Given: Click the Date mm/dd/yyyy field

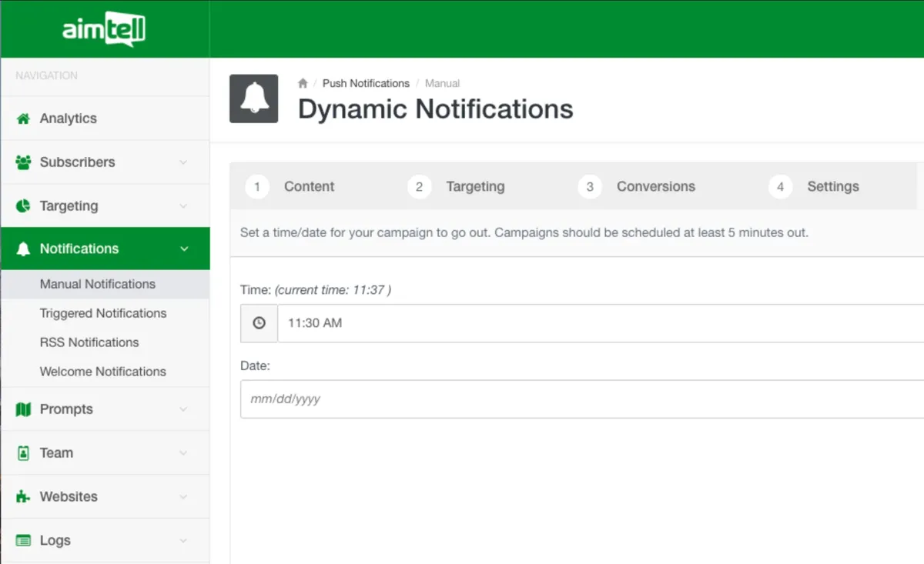Looking at the screenshot, I should click(582, 399).
